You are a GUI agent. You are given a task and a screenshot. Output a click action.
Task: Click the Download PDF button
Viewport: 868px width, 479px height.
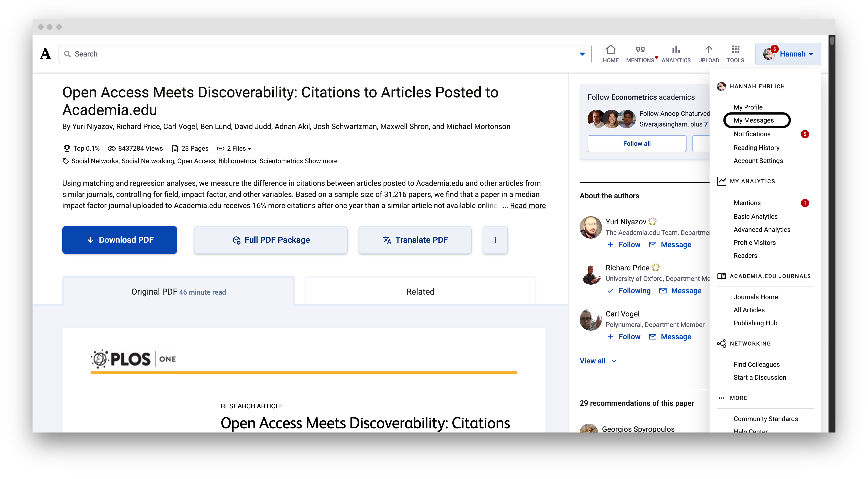[x=120, y=240]
